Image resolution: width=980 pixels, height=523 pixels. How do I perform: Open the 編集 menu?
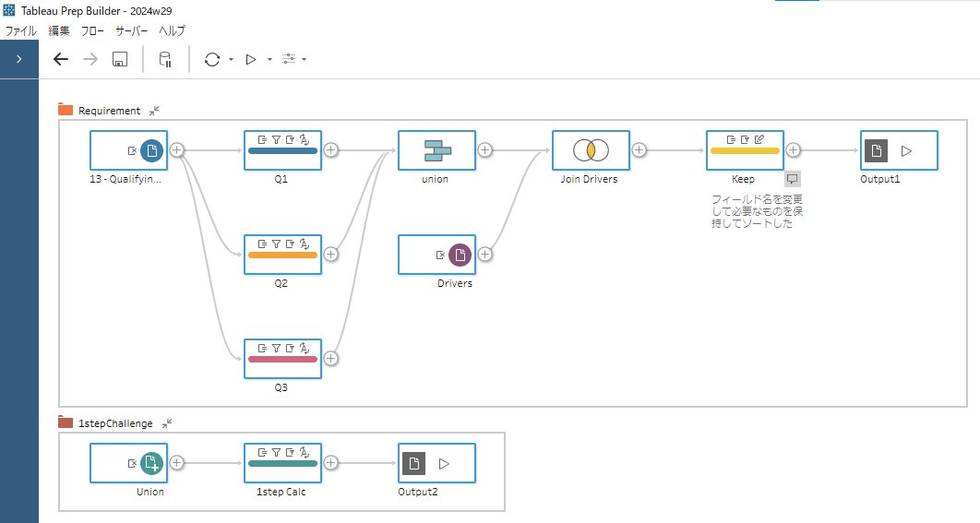point(59,30)
